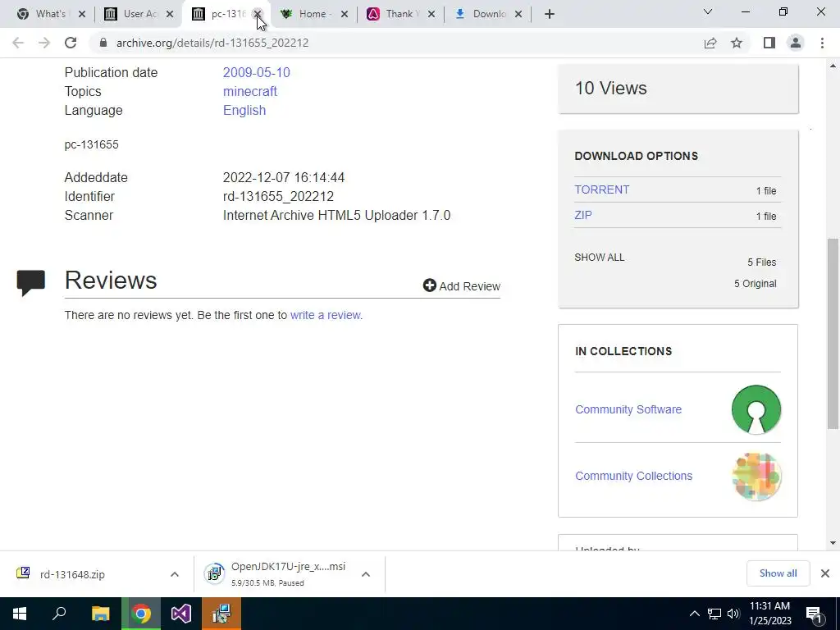Close the "Downlo" tab
This screenshot has width=840, height=630.
click(x=518, y=14)
